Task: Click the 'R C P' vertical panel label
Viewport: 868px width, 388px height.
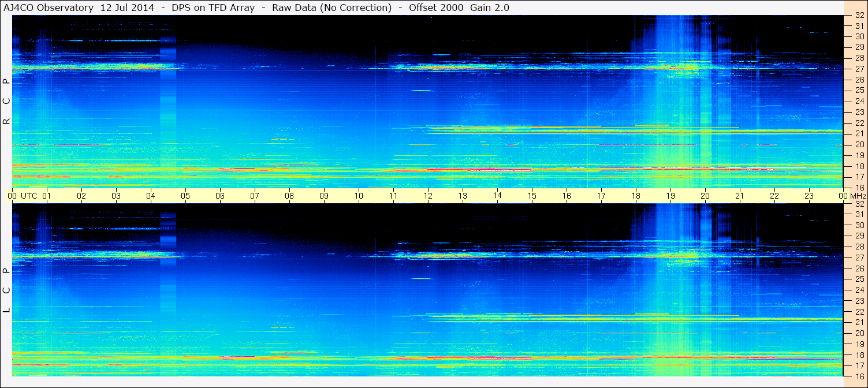Action: 6,102
